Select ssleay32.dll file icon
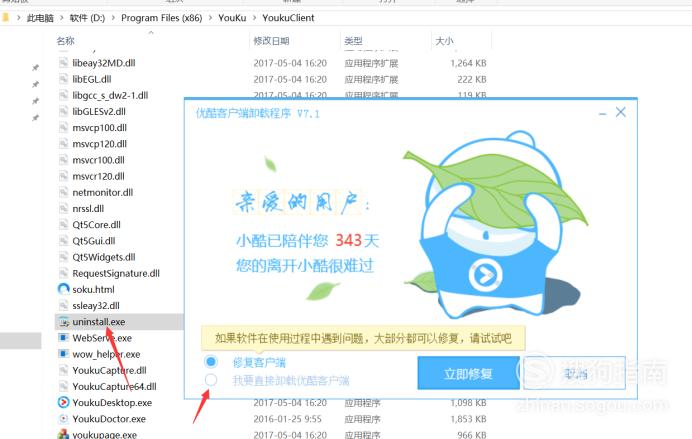This screenshot has width=692, height=439. pyautogui.click(x=64, y=305)
